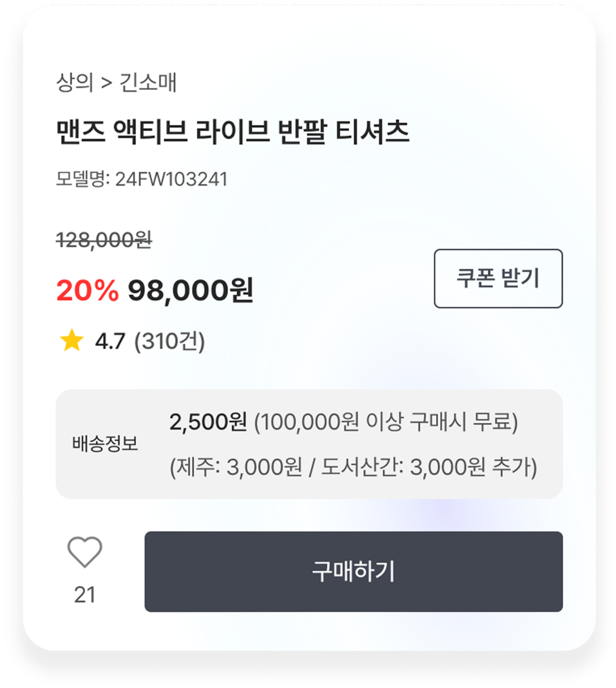The image size is (616, 688).
Task: Open the 긴소매 breadcrumb subcategory
Action: coord(148,83)
